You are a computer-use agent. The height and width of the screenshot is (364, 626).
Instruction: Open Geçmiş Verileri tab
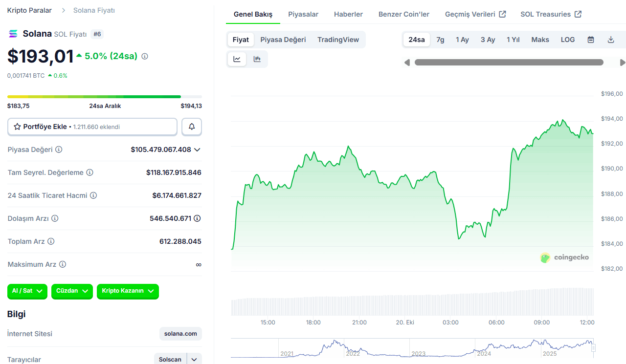475,14
